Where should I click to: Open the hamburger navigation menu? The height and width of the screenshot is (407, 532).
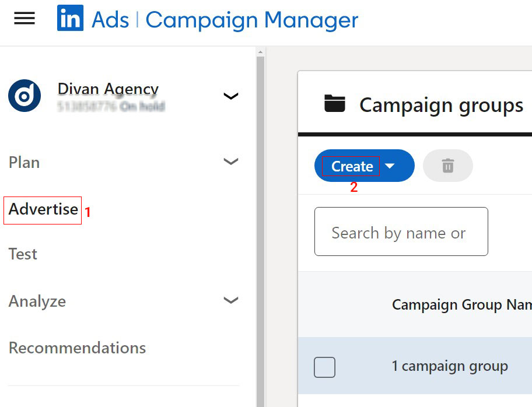pyautogui.click(x=24, y=18)
